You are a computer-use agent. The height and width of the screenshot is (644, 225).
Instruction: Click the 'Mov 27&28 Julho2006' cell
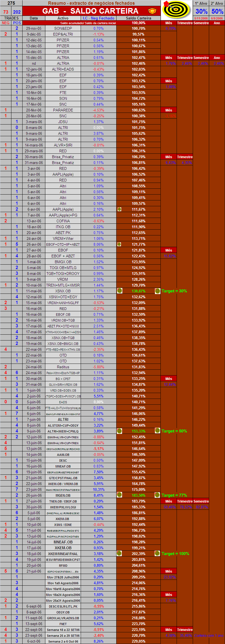point(63,577)
